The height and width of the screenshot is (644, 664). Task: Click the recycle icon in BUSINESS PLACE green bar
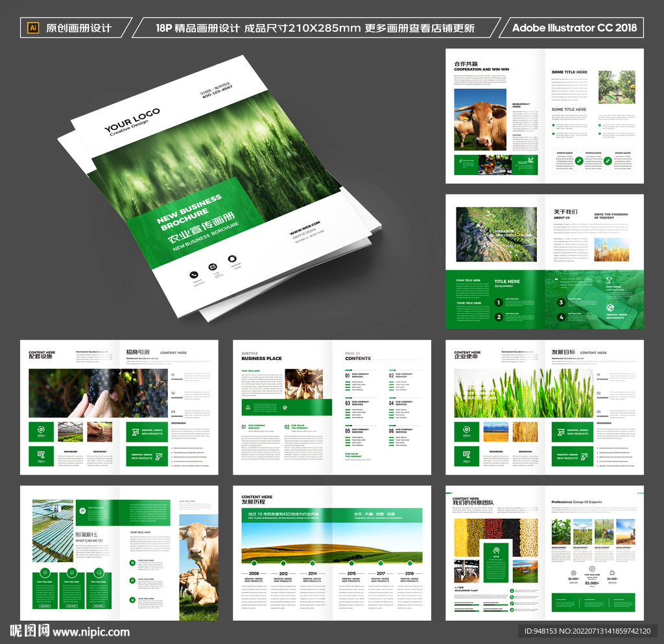pyautogui.click(x=248, y=408)
